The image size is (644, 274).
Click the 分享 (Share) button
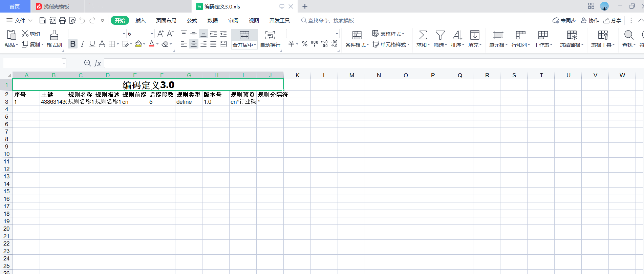pyautogui.click(x=613, y=21)
